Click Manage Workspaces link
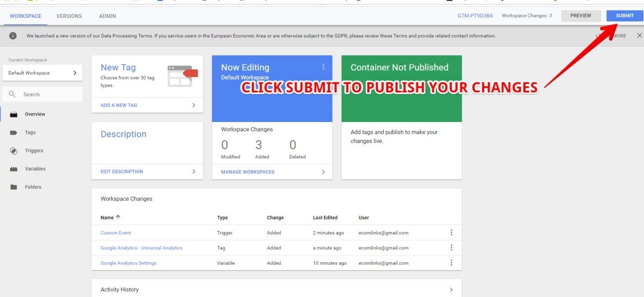 tap(248, 172)
